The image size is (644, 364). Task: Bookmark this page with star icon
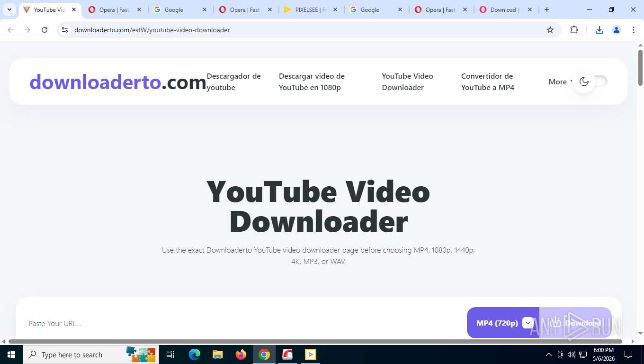coord(550,30)
